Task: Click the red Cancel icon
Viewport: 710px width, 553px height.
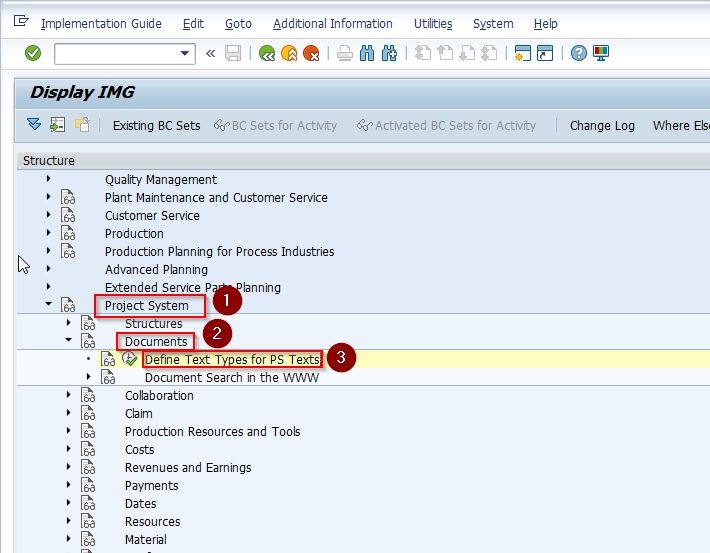Action: [311, 53]
